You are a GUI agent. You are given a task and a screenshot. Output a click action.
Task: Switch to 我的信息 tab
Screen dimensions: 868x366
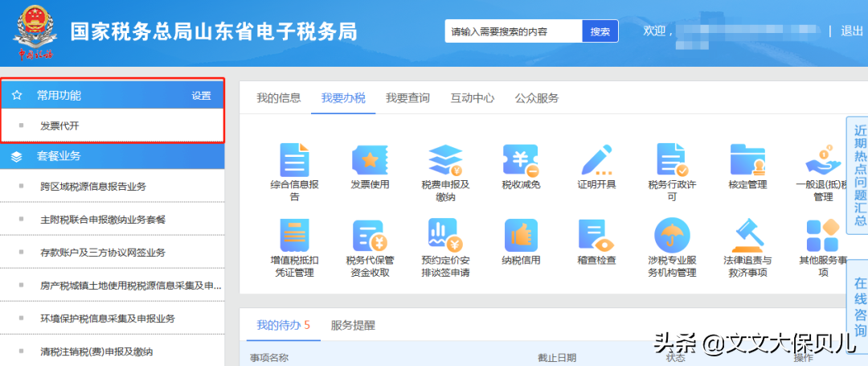click(278, 99)
